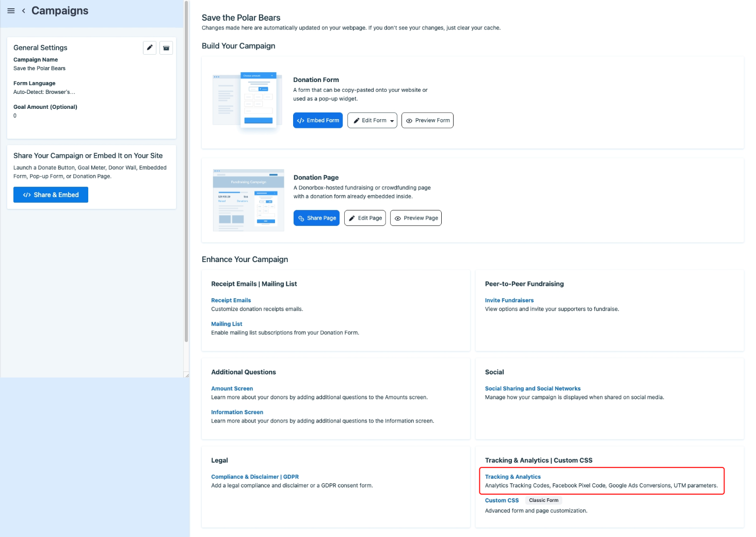
Task: Click the Embed Form button
Action: point(318,120)
